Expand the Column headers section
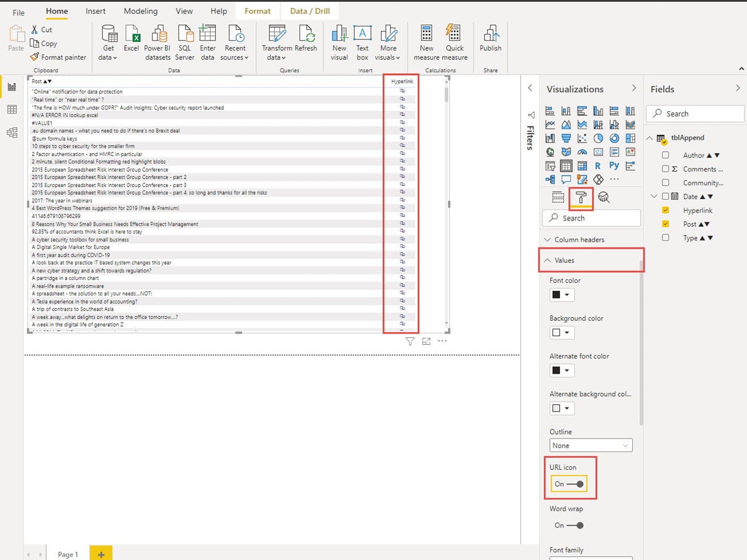This screenshot has width=747, height=560. point(579,239)
